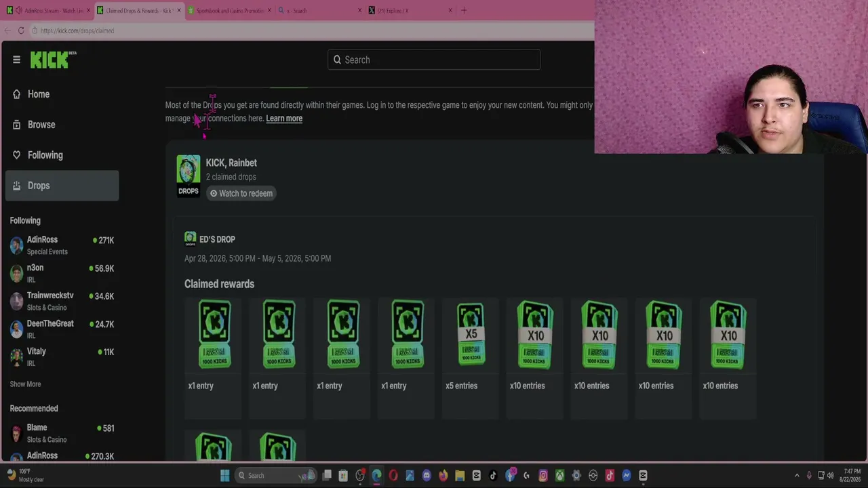Open the Learn more link
The height and width of the screenshot is (488, 868).
pos(284,119)
